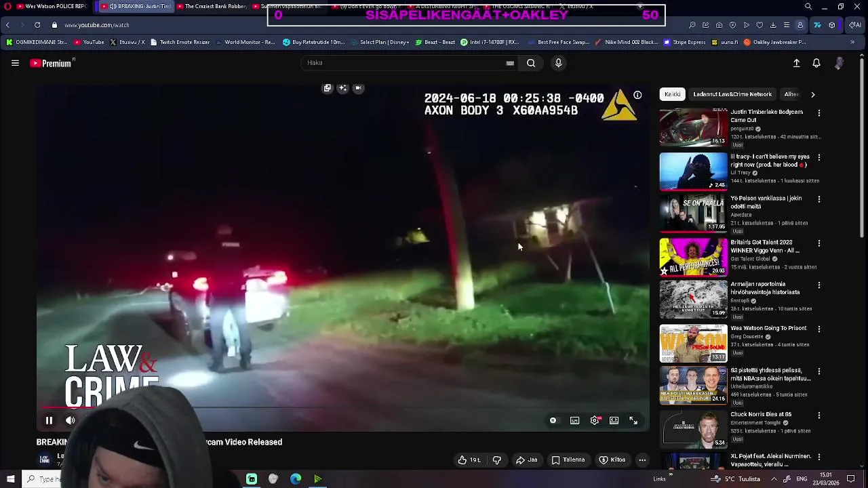
Task: Open the YouTube account avatar menu
Action: (840, 63)
